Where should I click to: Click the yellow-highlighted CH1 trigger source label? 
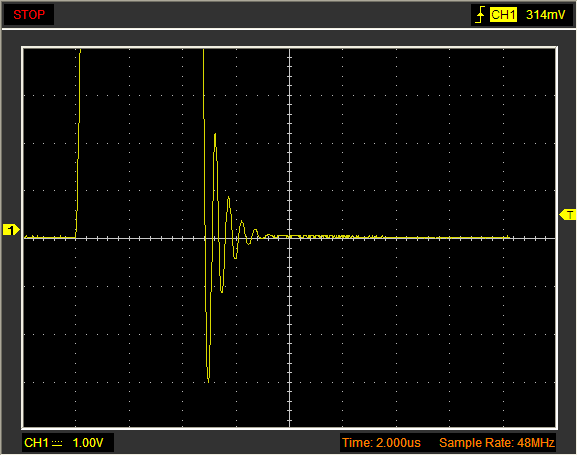503,15
